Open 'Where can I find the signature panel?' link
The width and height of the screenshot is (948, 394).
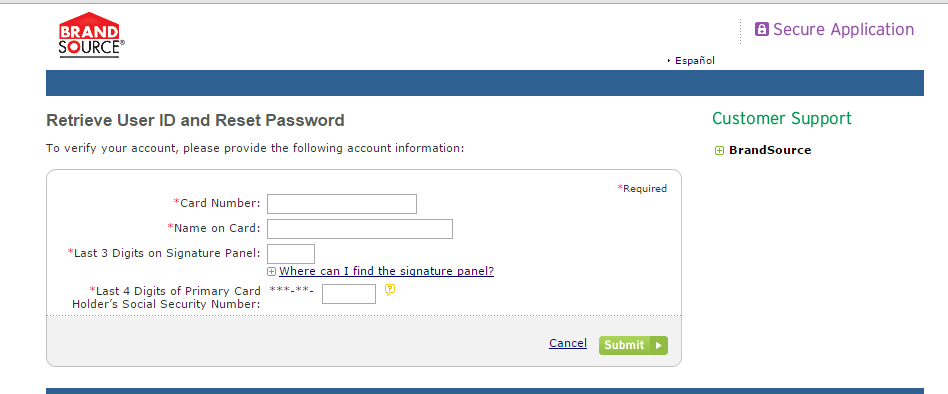tap(386, 271)
